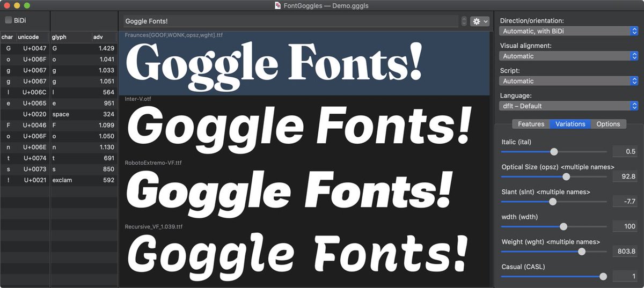This screenshot has width=644, height=288.
Task: Click the Goggle Fonts! text input field
Action: [291, 21]
